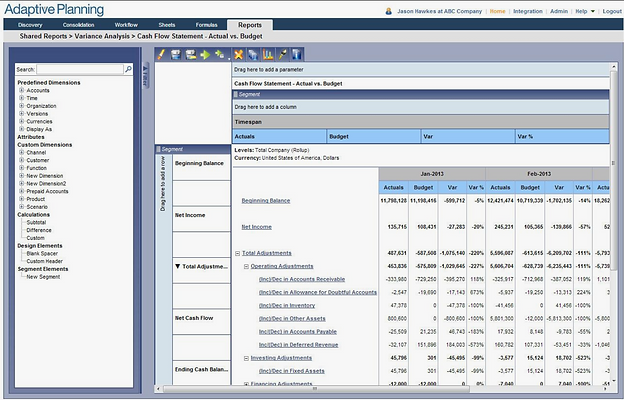
Task: Open (Inc)/Dec in Accounts Receivable link
Action: point(302,279)
